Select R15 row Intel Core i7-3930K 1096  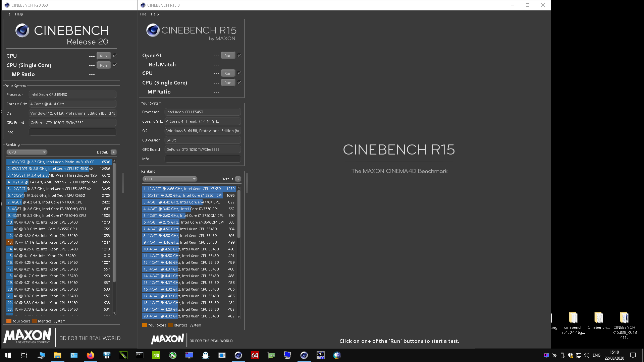coord(189,195)
